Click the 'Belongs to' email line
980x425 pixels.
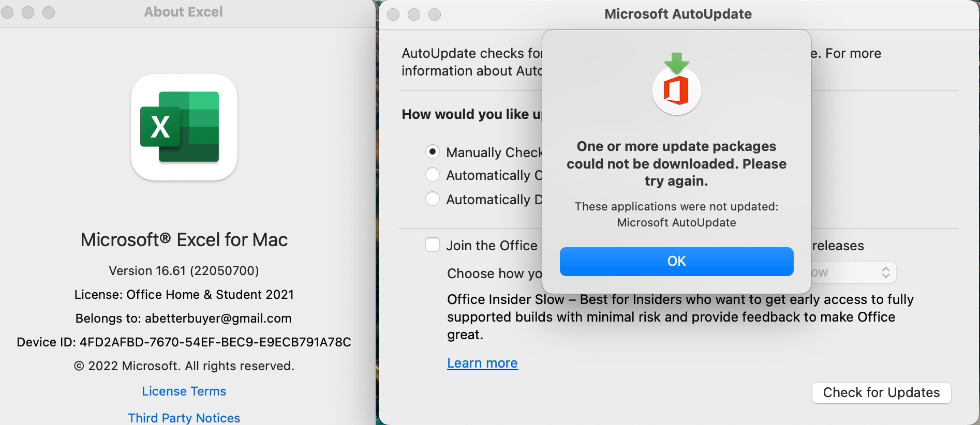[x=184, y=318]
